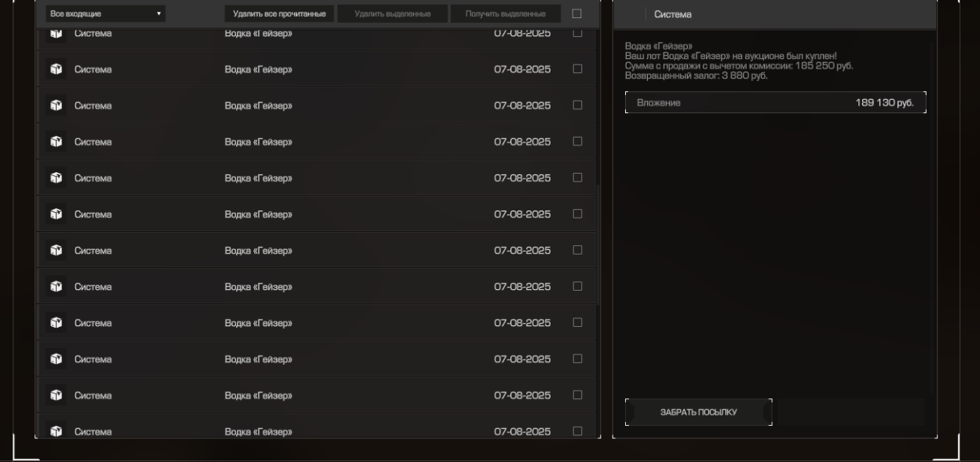Tick checkbox of the second row from bottom
The image size is (980, 462).
577,395
